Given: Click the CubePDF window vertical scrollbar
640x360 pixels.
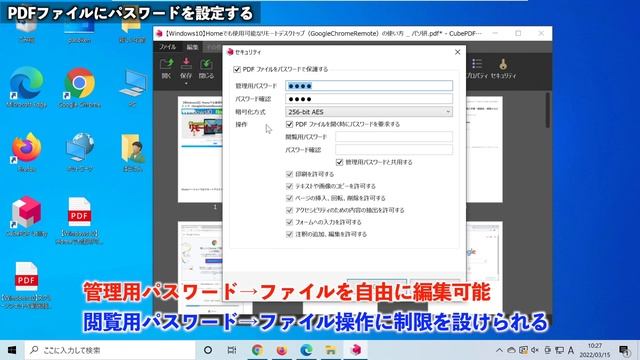Looking at the screenshot, I should pos(548,110).
